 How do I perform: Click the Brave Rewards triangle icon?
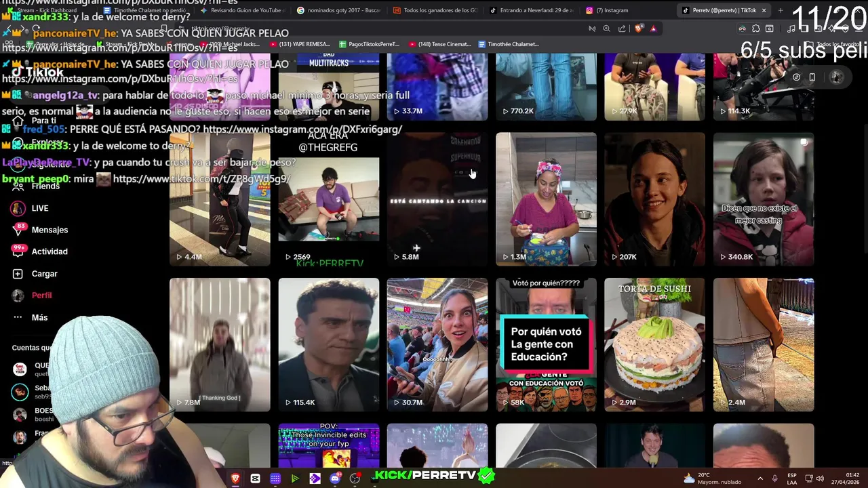[x=653, y=28]
